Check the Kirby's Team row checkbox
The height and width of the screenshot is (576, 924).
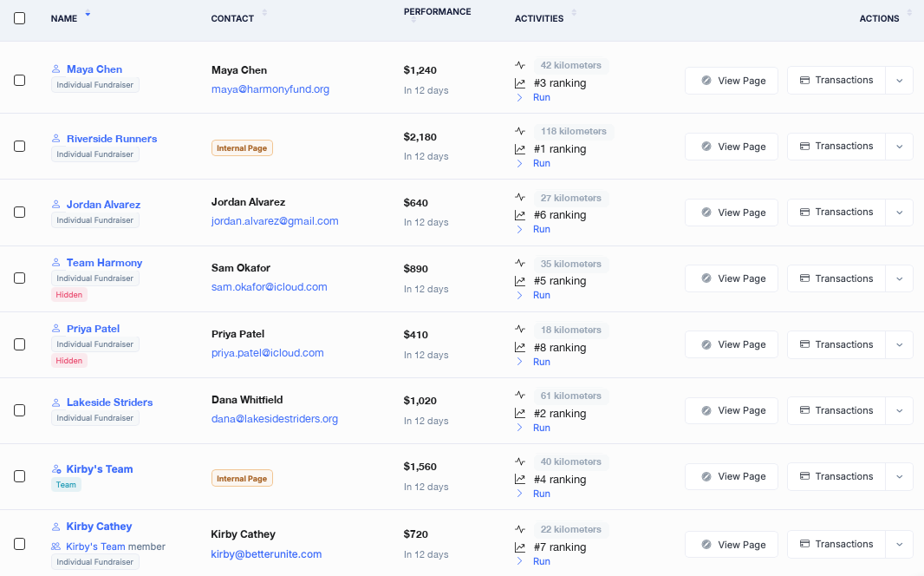coord(19,476)
